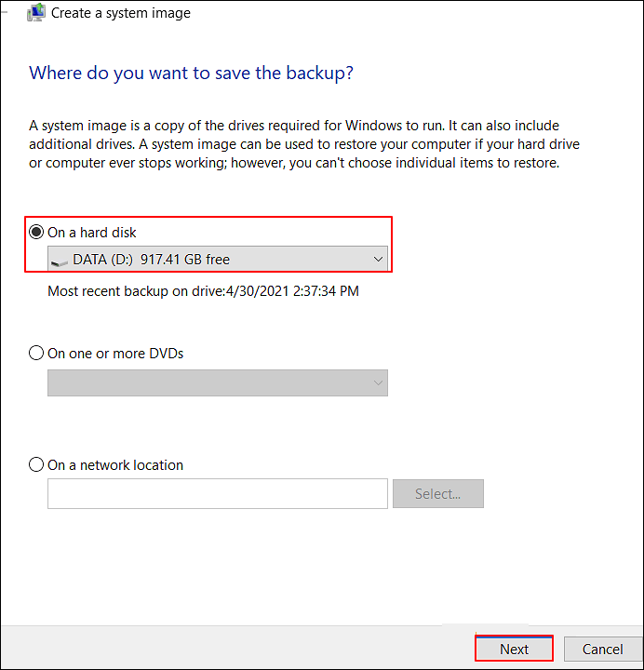
Task: Click the 'Where do you want to save the backup?' heading
Action: pyautogui.click(x=192, y=73)
